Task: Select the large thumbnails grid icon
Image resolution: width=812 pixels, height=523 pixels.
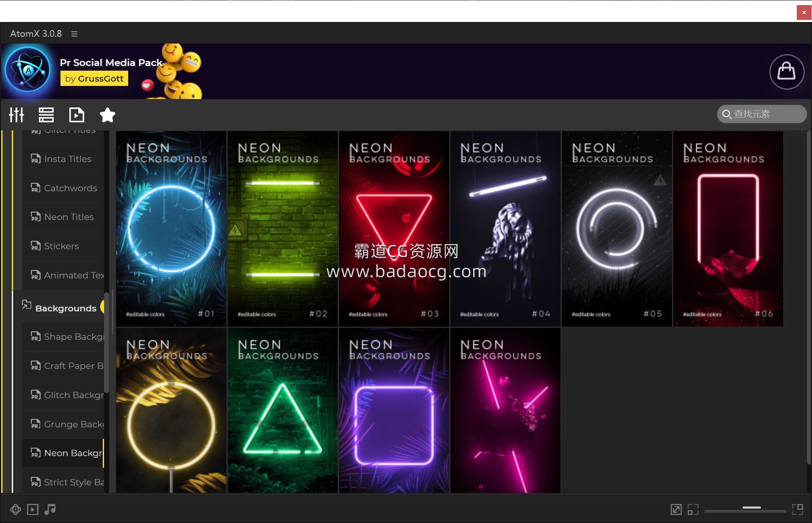Action: coord(798,509)
